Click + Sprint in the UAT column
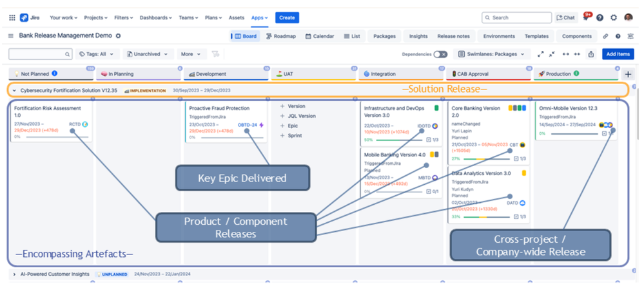This screenshot has height=284, width=644. coord(291,136)
